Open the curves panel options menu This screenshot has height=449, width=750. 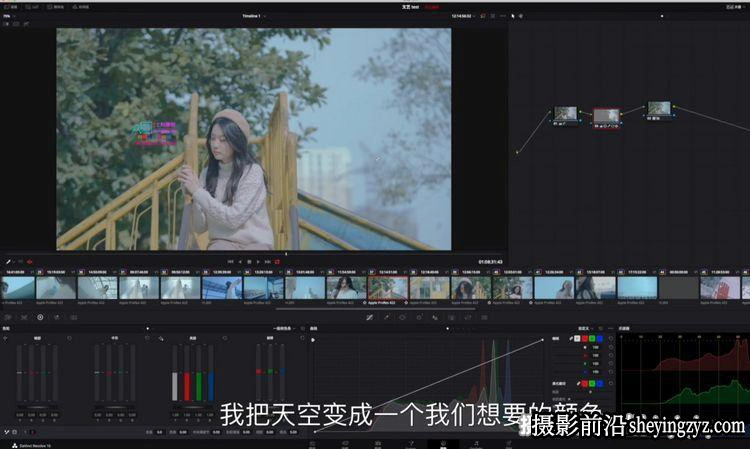pos(610,329)
